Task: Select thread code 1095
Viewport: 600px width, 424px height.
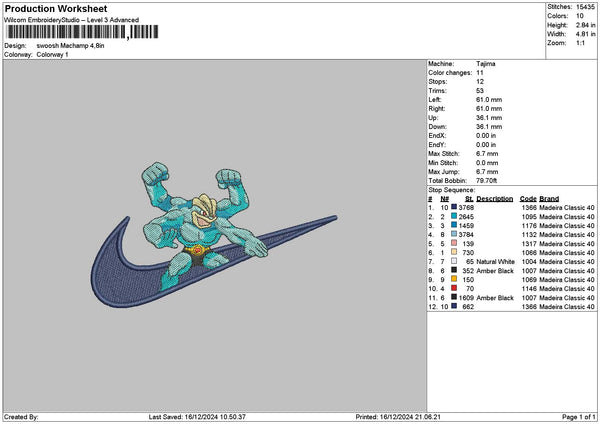Action: coord(529,217)
